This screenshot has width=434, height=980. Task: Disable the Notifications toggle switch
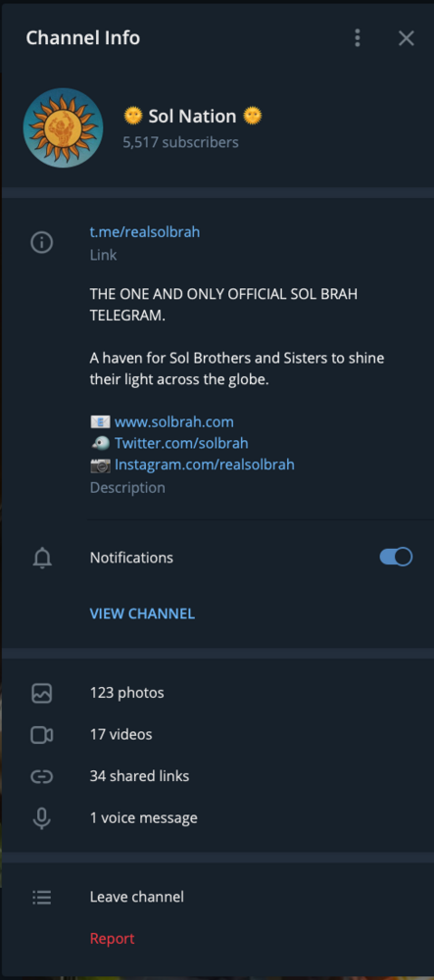(396, 557)
